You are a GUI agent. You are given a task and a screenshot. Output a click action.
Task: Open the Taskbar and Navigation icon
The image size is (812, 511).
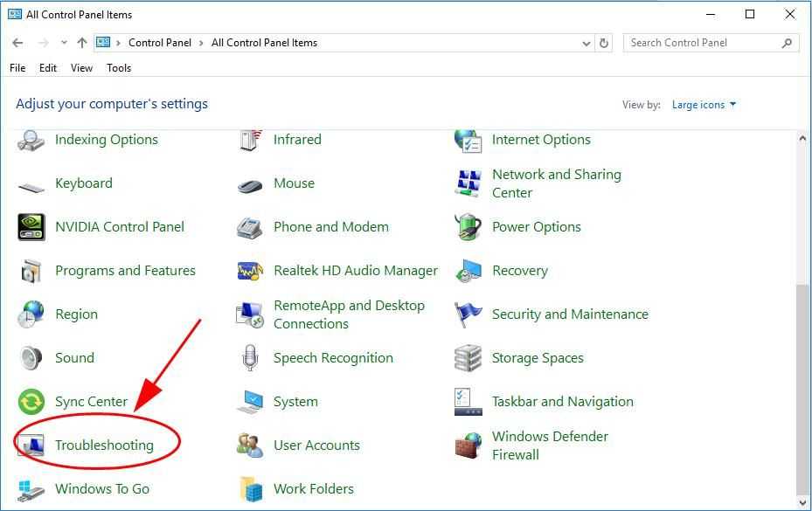click(x=468, y=402)
